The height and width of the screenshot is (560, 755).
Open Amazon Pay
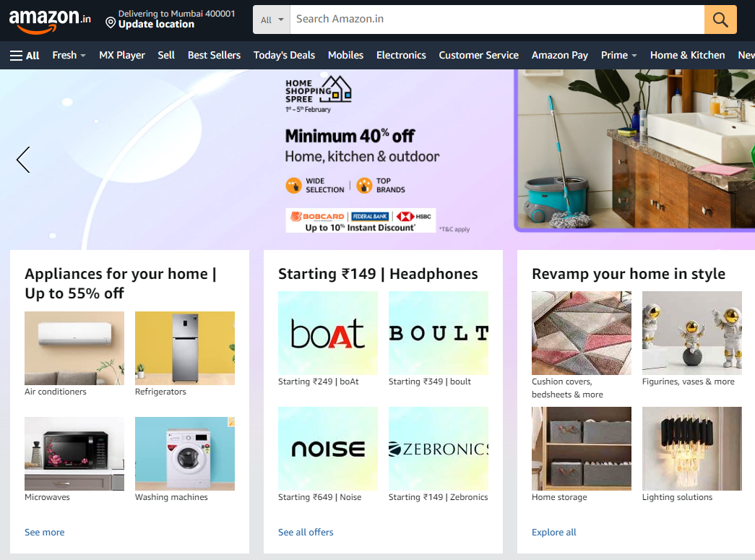[559, 56]
